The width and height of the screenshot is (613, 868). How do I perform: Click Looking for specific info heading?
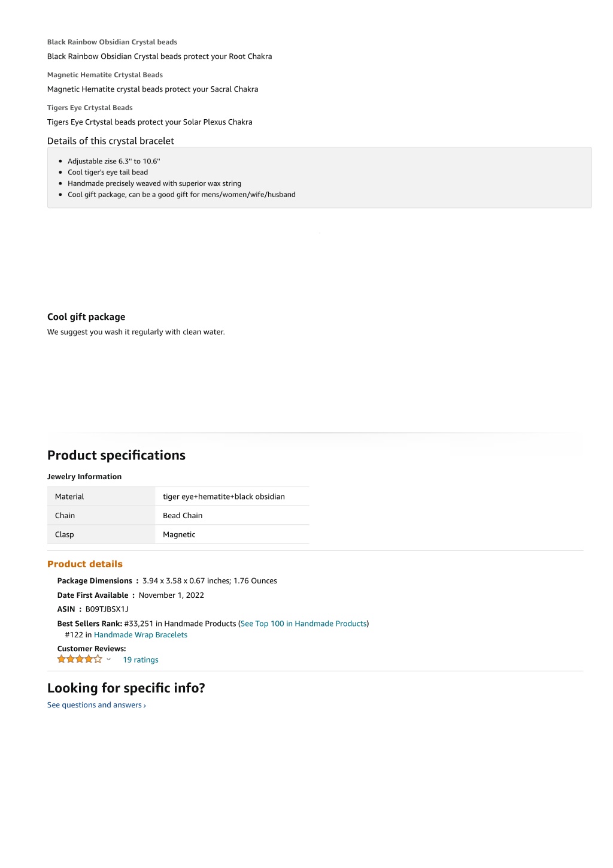pyautogui.click(x=126, y=688)
